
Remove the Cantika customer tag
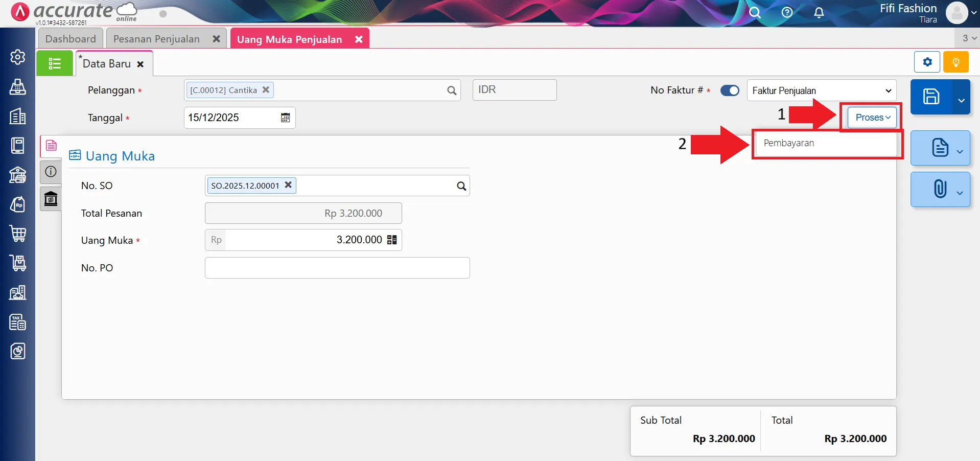coord(266,90)
